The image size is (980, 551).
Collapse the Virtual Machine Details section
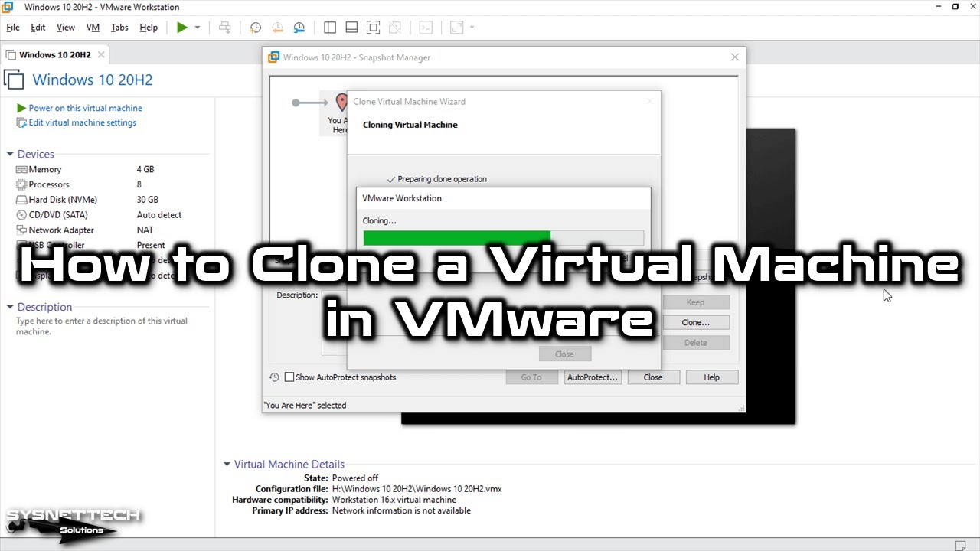coord(227,465)
